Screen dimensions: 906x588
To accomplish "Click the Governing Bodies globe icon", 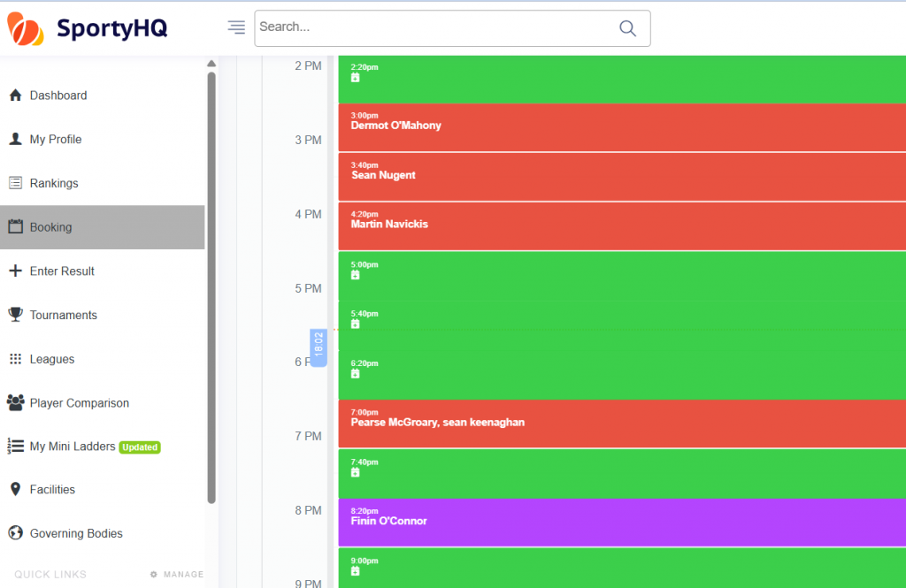I will coord(15,533).
